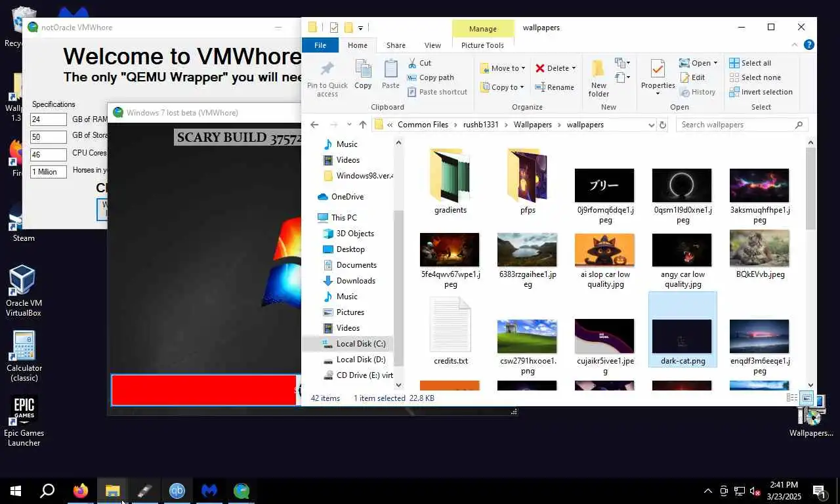The height and width of the screenshot is (504, 840).
Task: Expand Open dropdown arrow in ribbon
Action: click(715, 63)
